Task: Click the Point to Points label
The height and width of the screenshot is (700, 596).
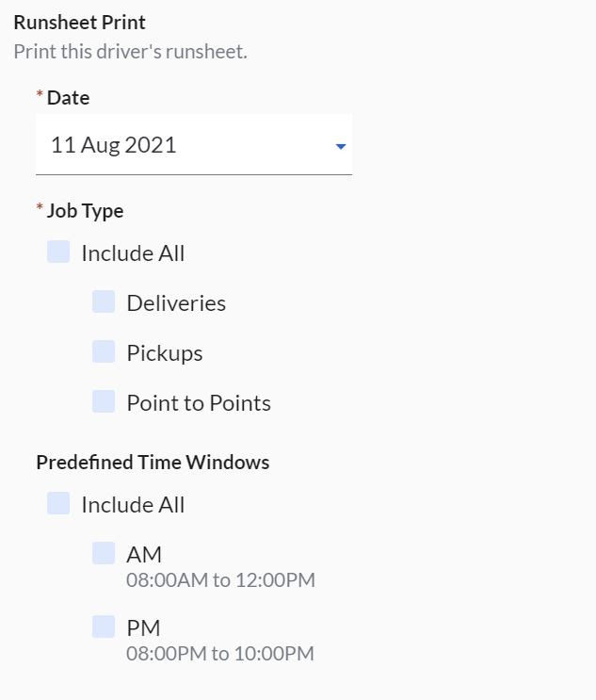Action: click(199, 403)
